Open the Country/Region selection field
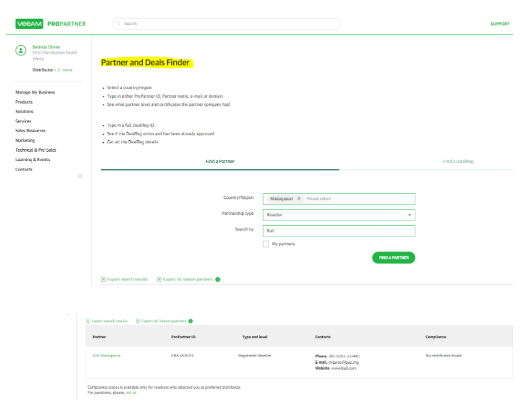This screenshot has height=405, width=532. pyautogui.click(x=339, y=199)
